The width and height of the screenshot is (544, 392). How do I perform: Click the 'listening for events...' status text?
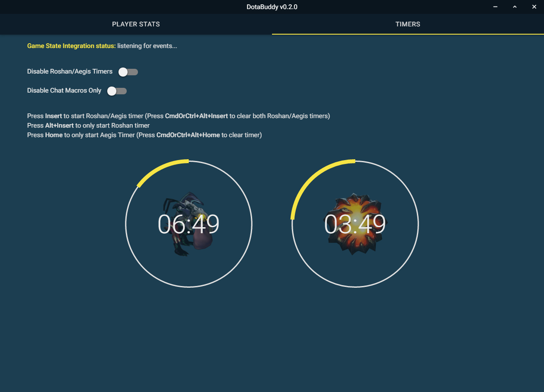(x=147, y=46)
